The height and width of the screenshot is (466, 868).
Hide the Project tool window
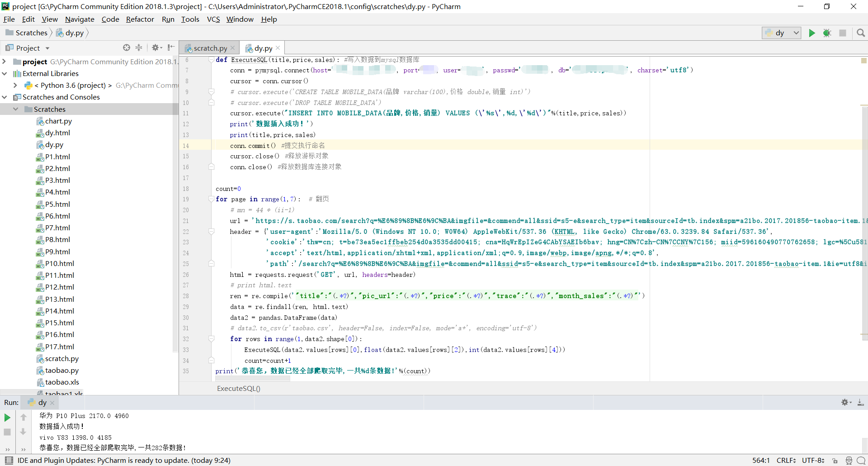pyautogui.click(x=171, y=48)
